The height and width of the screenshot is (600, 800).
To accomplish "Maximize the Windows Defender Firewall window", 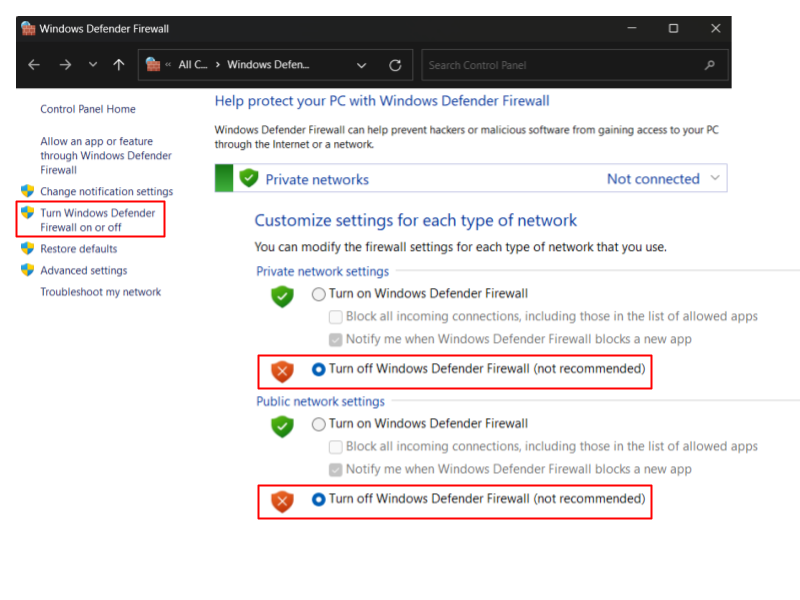I will coord(673,29).
